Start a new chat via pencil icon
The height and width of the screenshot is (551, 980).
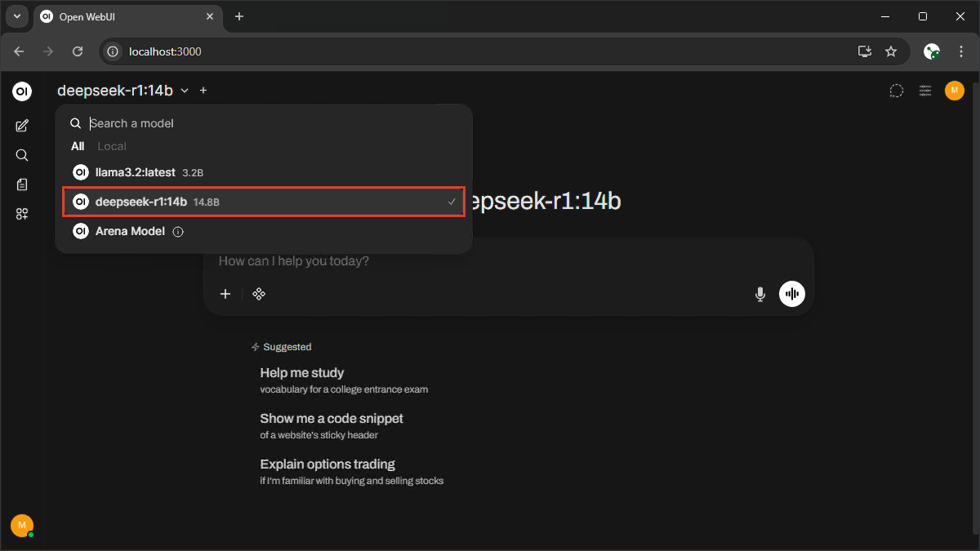coord(22,126)
